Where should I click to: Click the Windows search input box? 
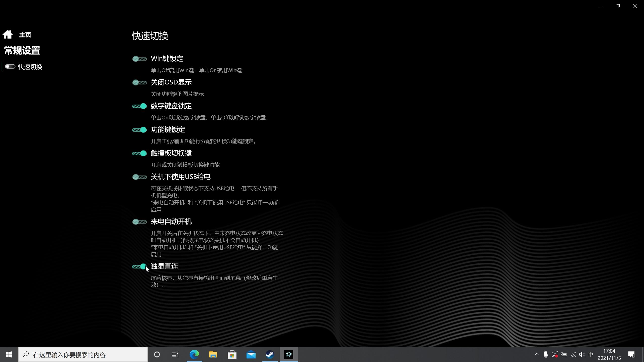(83, 355)
